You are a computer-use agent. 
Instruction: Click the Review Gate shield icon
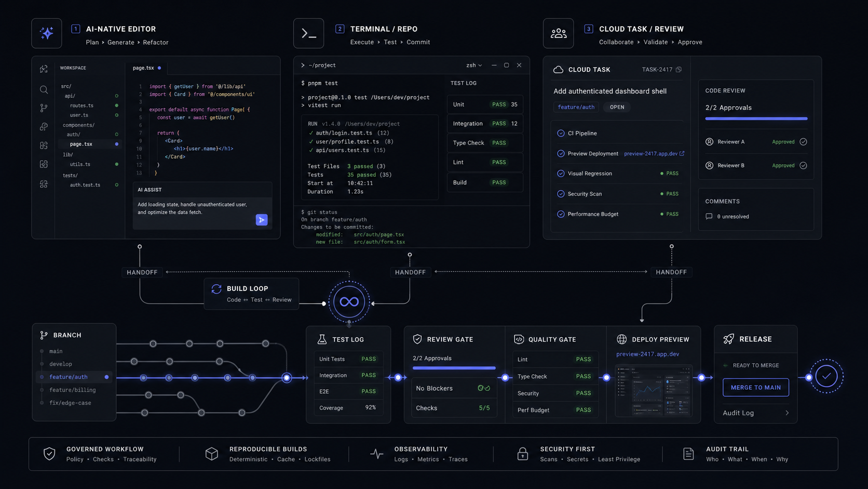[417, 339]
